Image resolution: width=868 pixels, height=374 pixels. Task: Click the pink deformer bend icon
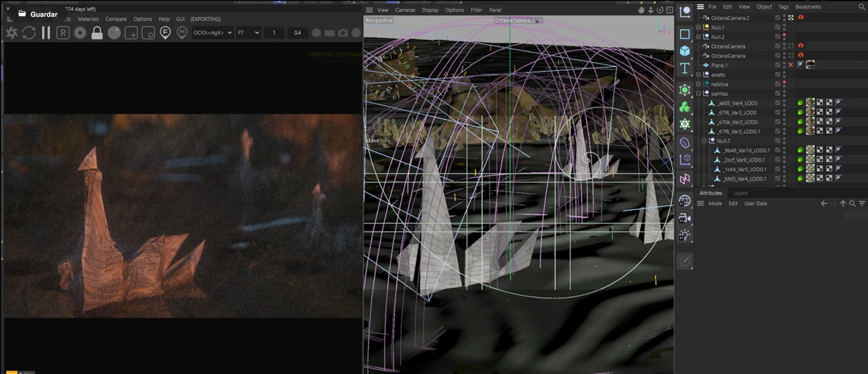click(685, 179)
